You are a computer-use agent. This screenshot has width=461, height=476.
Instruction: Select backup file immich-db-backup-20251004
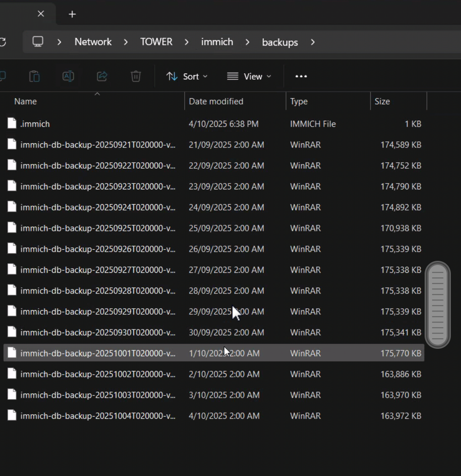tap(98, 416)
